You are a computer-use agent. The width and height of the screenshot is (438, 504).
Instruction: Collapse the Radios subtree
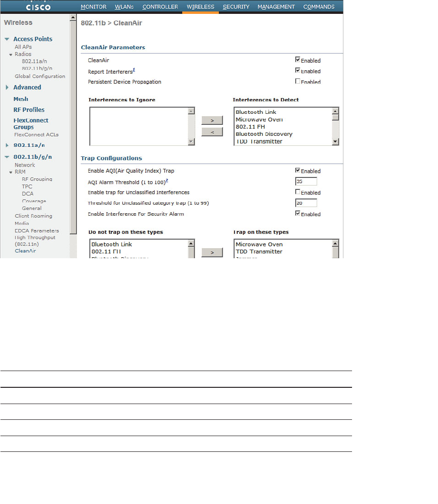pos(11,55)
